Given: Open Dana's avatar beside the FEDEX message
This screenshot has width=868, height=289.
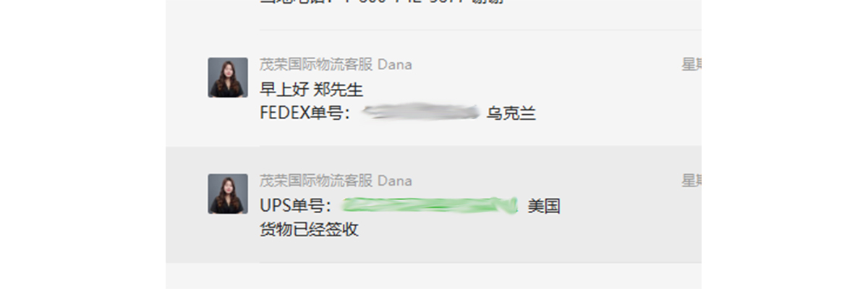Looking at the screenshot, I should point(228,77).
